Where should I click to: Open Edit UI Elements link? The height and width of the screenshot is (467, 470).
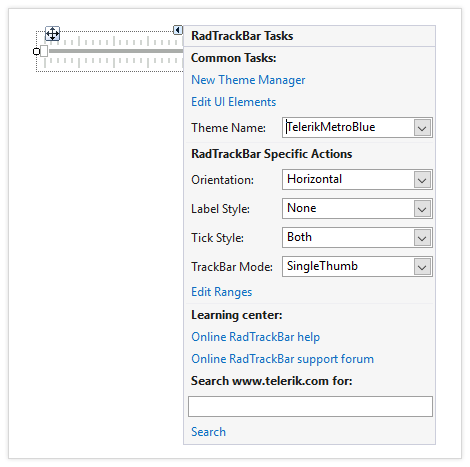tap(233, 102)
